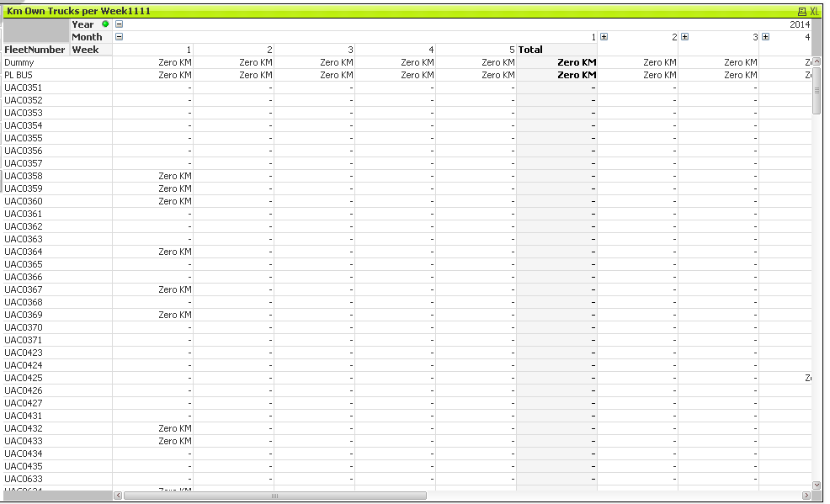Screen dimensions: 830x504
Task: Select fleet number UAC0355
Action: pos(24,139)
